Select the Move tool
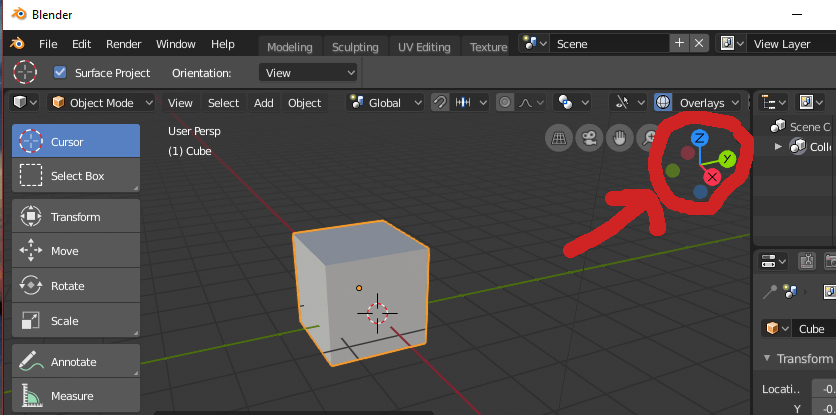Viewport: 836px width, 415px height. 76,251
